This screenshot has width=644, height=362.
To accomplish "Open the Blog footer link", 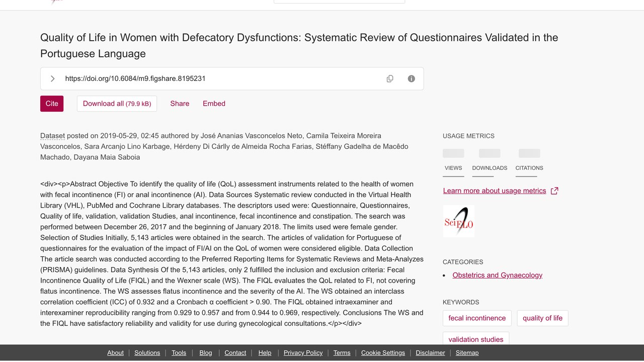I will (x=206, y=353).
